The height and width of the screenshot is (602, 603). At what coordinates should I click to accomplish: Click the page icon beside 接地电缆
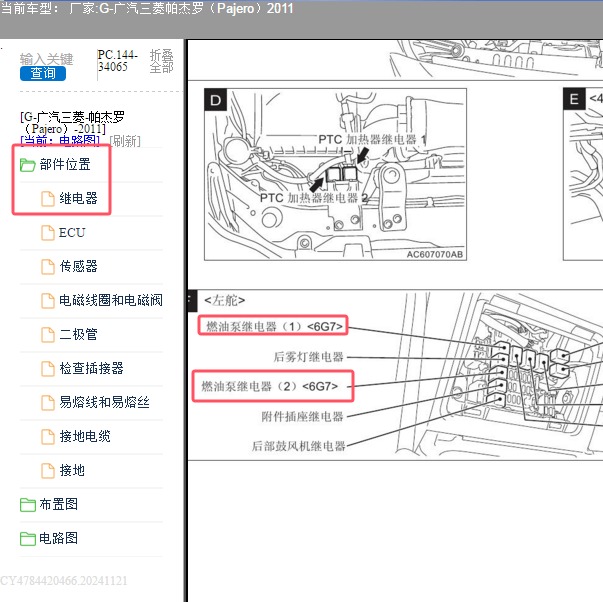tap(48, 437)
